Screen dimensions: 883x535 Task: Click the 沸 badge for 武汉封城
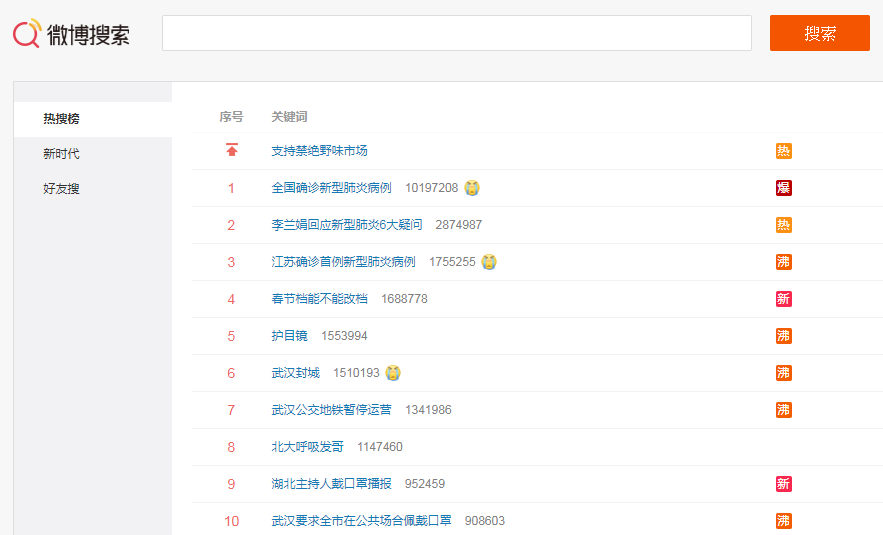tap(783, 373)
